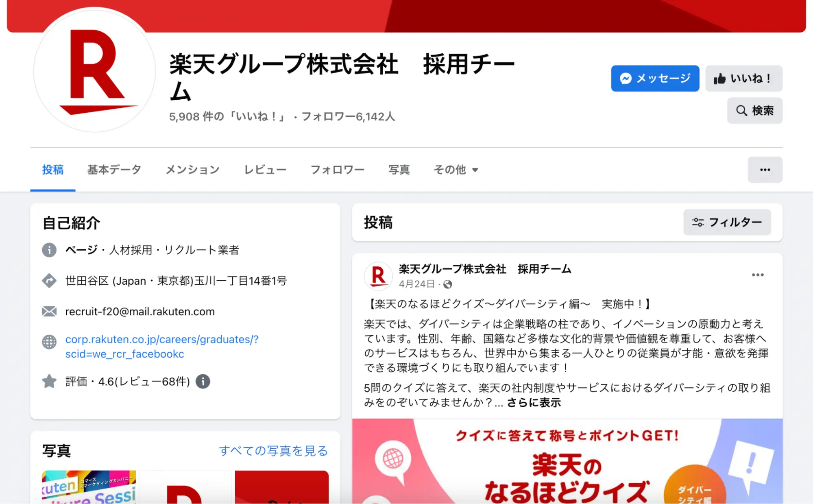Click the Rakuten profile picture logo

tap(94, 71)
